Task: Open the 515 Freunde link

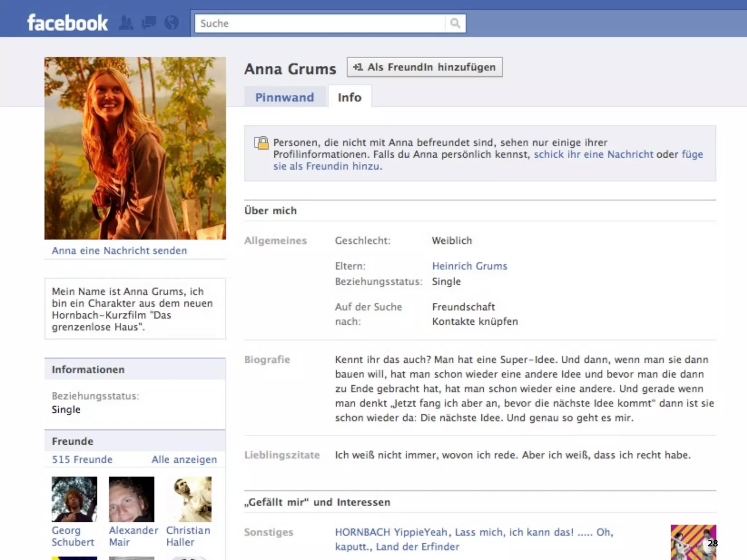Action: (x=82, y=459)
